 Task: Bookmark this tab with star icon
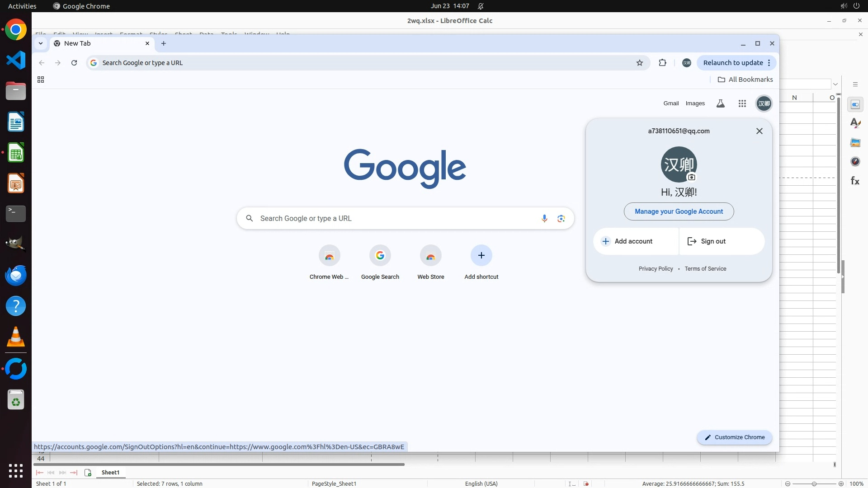click(639, 63)
